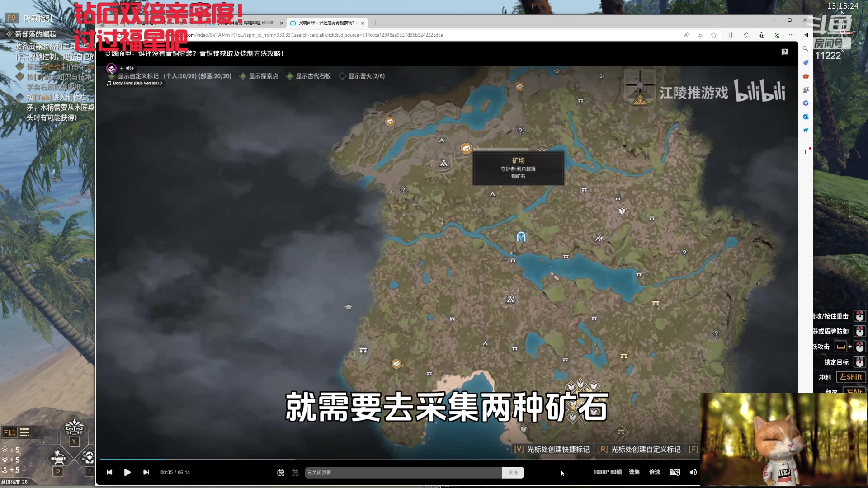868x488 pixels.
Task: Toggle the 显示营火(2/6) map filter
Action: tap(362, 76)
